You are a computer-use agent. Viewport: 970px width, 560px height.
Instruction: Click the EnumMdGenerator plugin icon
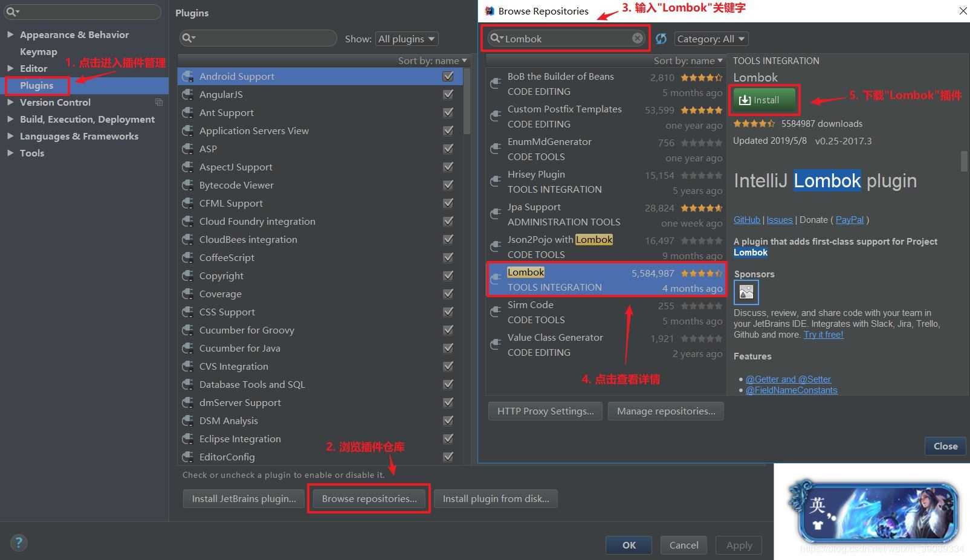click(496, 149)
